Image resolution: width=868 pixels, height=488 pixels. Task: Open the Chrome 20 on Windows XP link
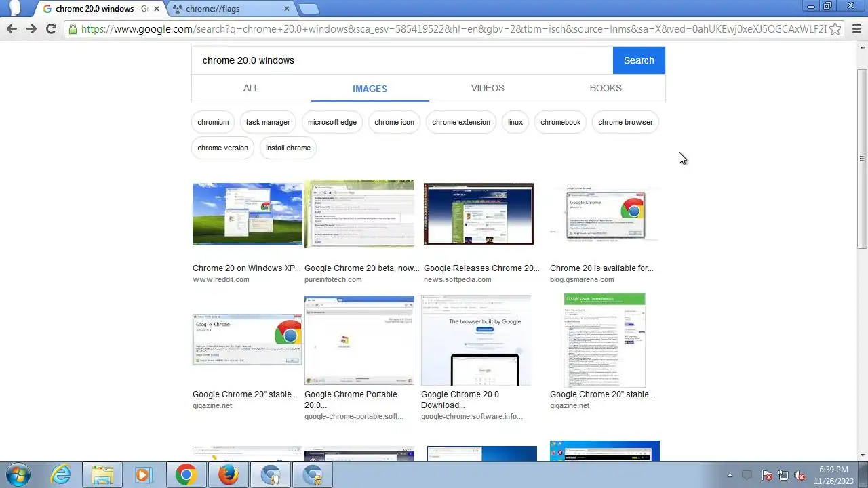pyautogui.click(x=247, y=268)
